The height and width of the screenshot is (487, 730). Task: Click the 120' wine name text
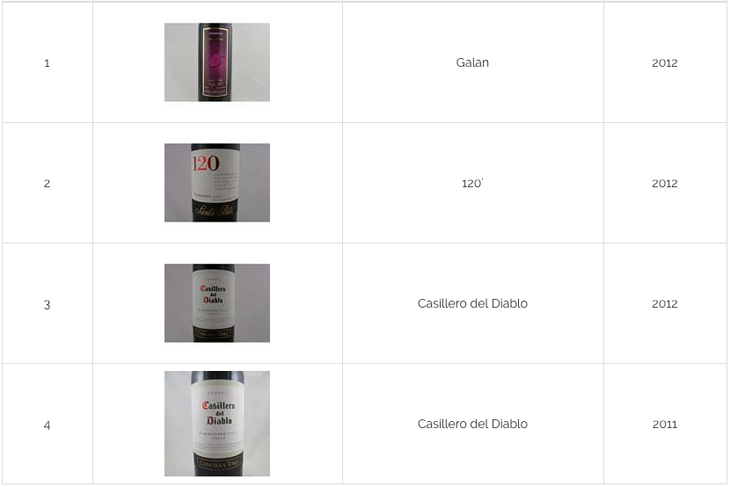472,183
